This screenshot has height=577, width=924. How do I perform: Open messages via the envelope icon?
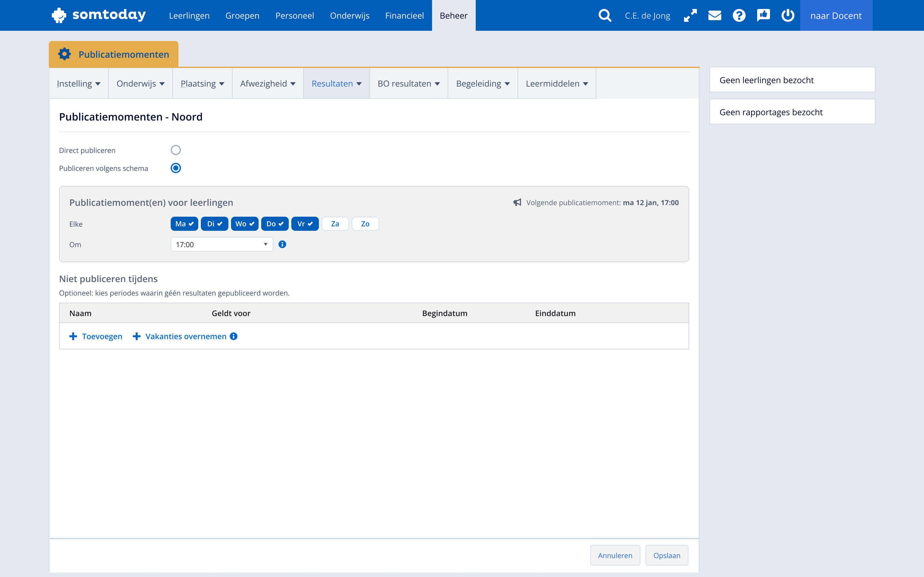(714, 16)
